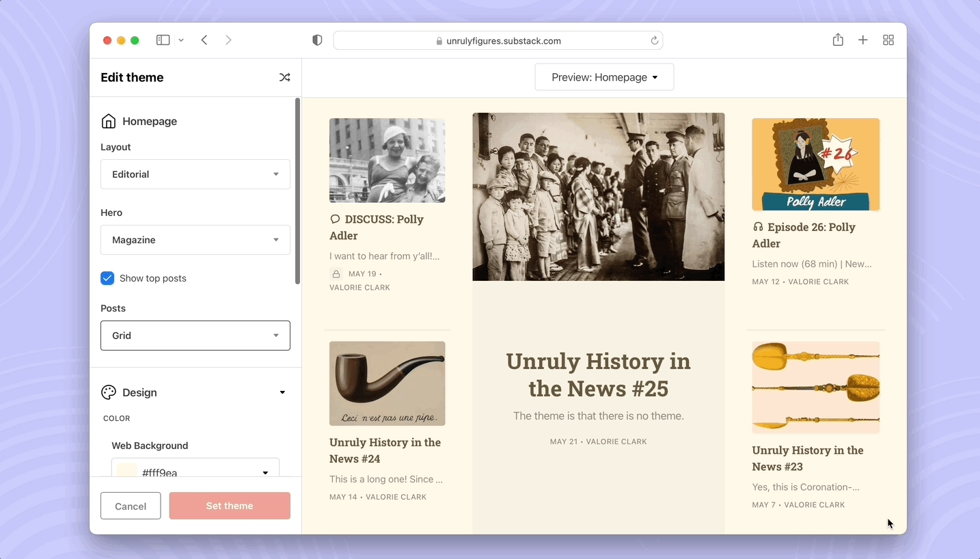Screen dimensions: 980x559
Task: Reload the page
Action: pyautogui.click(x=654, y=40)
